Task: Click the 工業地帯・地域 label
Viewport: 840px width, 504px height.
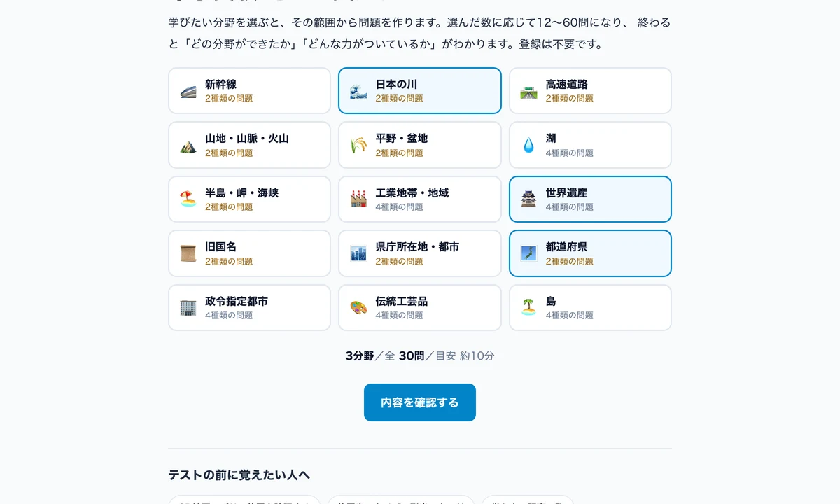Action: pyautogui.click(x=412, y=193)
